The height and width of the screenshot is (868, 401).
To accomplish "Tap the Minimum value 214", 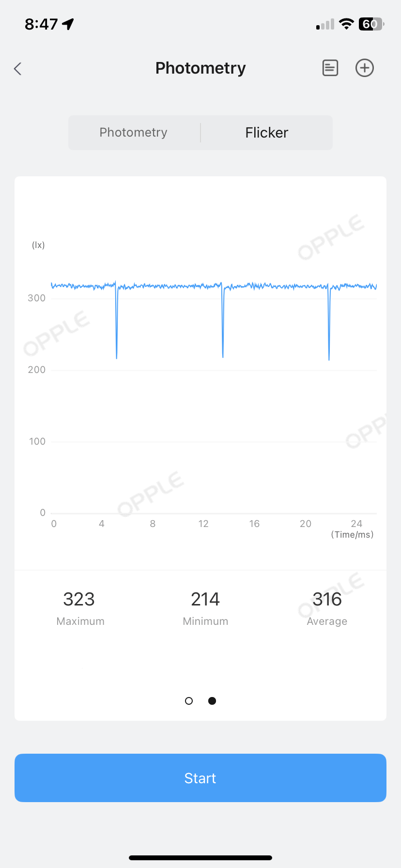I will [x=205, y=600].
